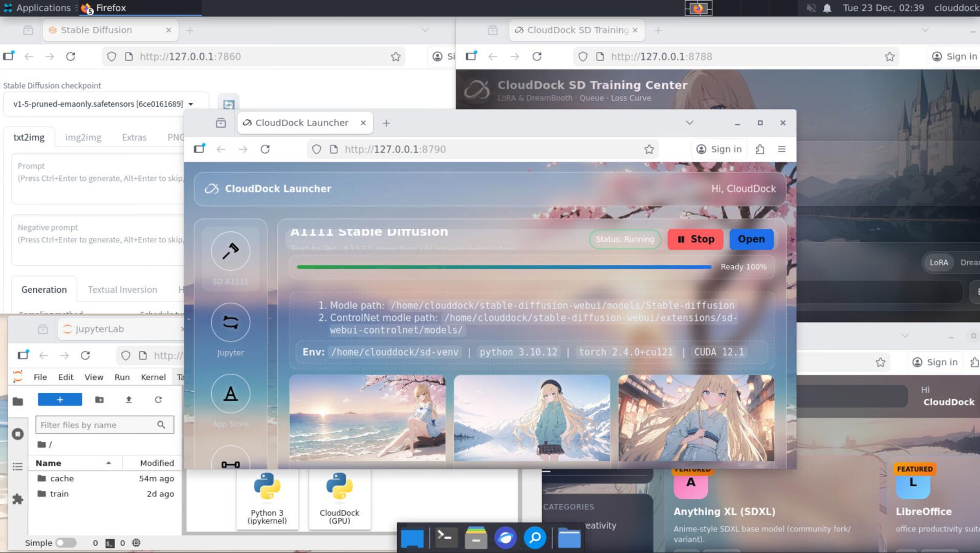The height and width of the screenshot is (553, 980).
Task: Upload files using the JupyterLab upload icon
Action: (x=128, y=399)
